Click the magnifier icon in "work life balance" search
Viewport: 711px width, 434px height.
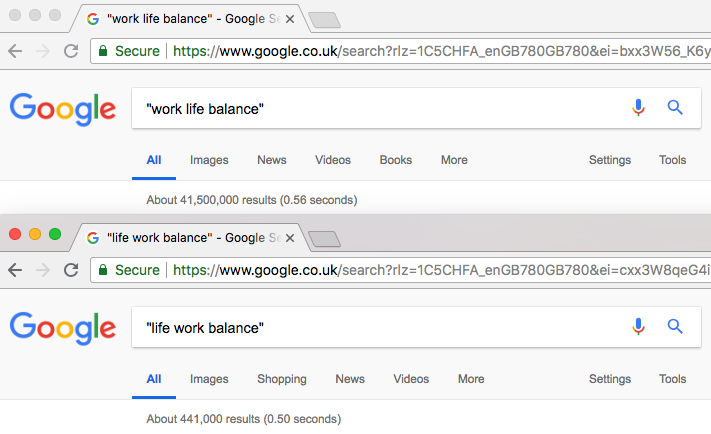click(x=675, y=107)
